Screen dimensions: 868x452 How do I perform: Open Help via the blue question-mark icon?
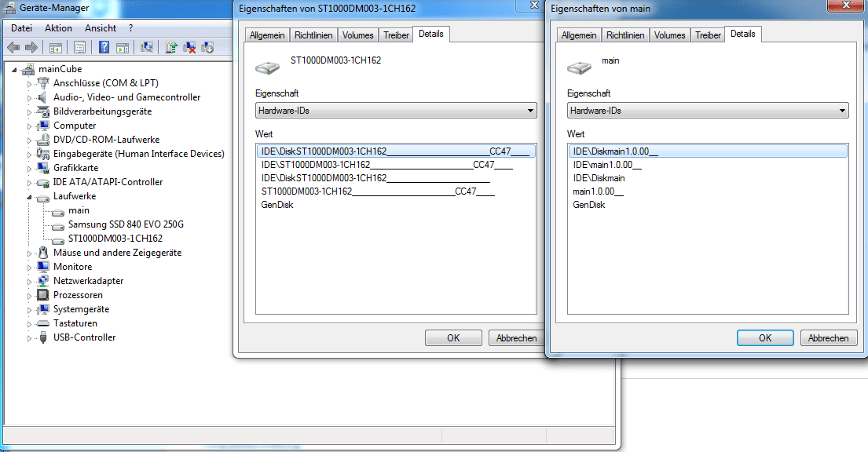[x=104, y=48]
